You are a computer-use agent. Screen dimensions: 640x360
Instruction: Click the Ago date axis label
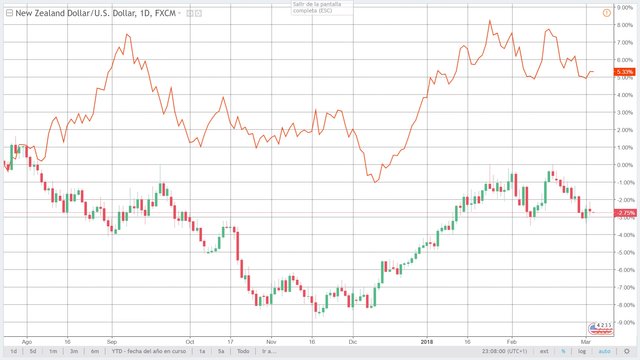[27, 342]
